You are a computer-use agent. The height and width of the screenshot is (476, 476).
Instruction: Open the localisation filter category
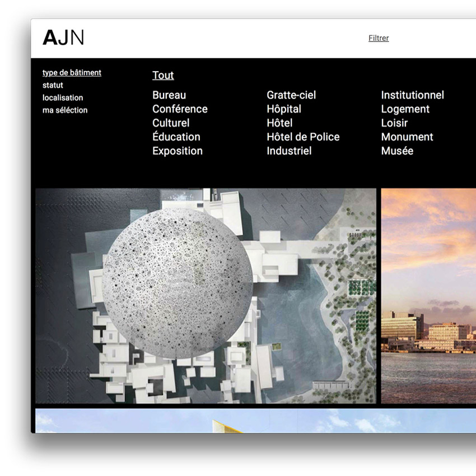coord(63,97)
